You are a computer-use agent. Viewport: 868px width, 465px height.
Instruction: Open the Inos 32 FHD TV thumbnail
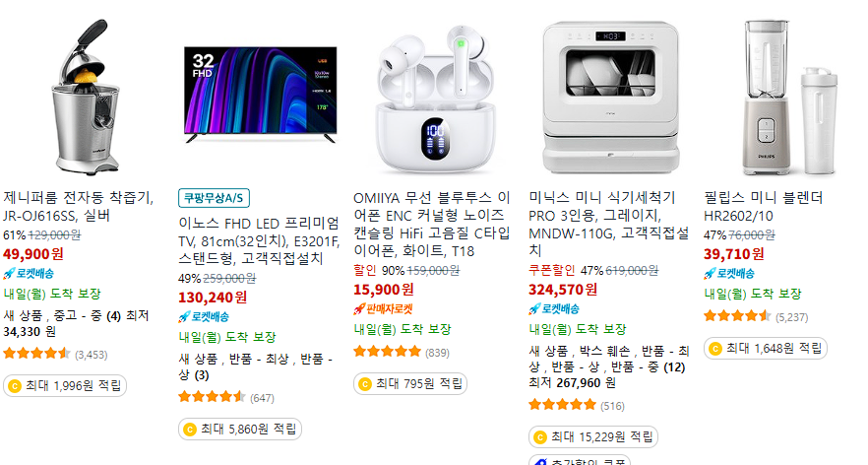260,95
